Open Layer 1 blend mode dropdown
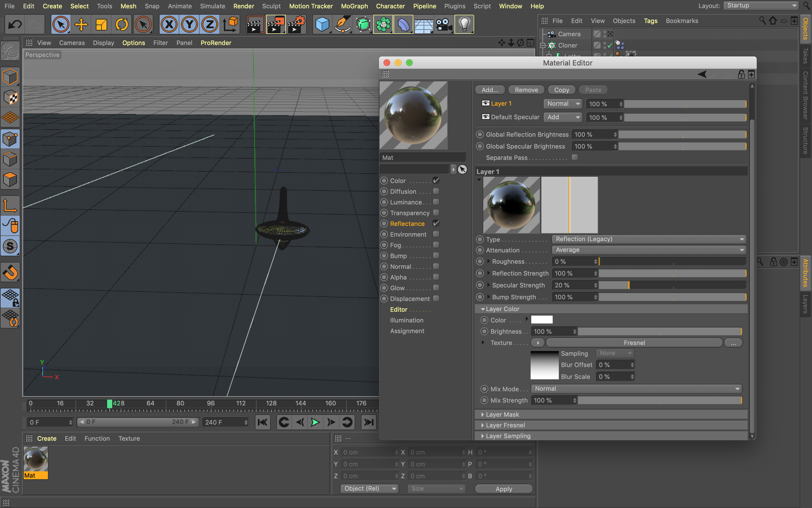Viewport: 812px width, 508px height. [x=563, y=104]
